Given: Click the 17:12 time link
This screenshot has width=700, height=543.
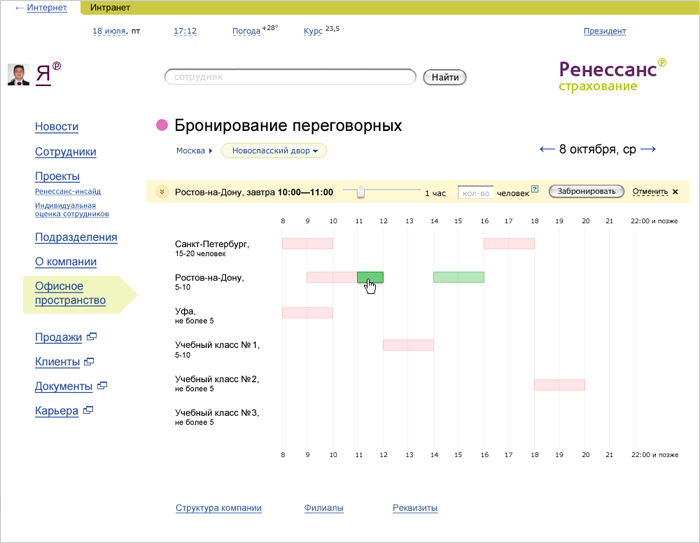Looking at the screenshot, I should [x=185, y=31].
